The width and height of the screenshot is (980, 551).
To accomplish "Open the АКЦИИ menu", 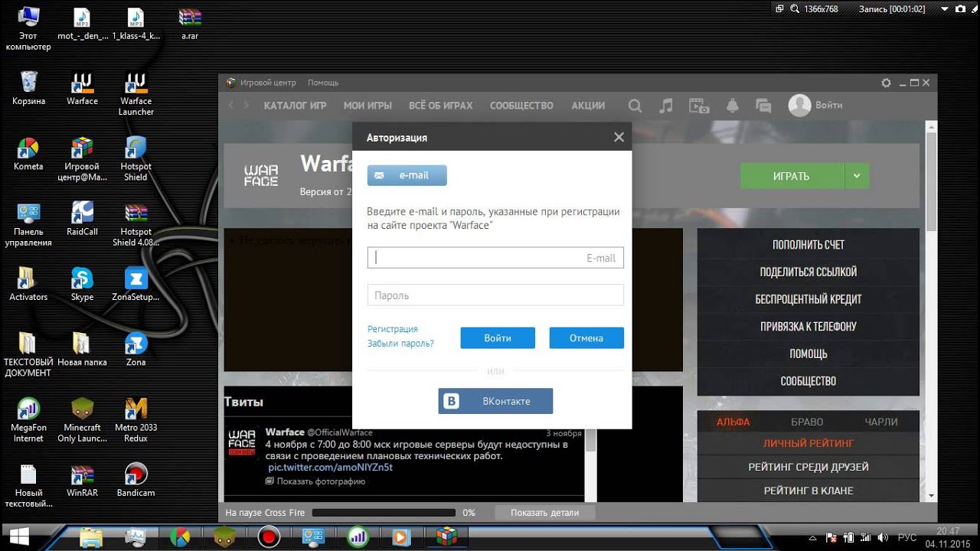I will [588, 106].
